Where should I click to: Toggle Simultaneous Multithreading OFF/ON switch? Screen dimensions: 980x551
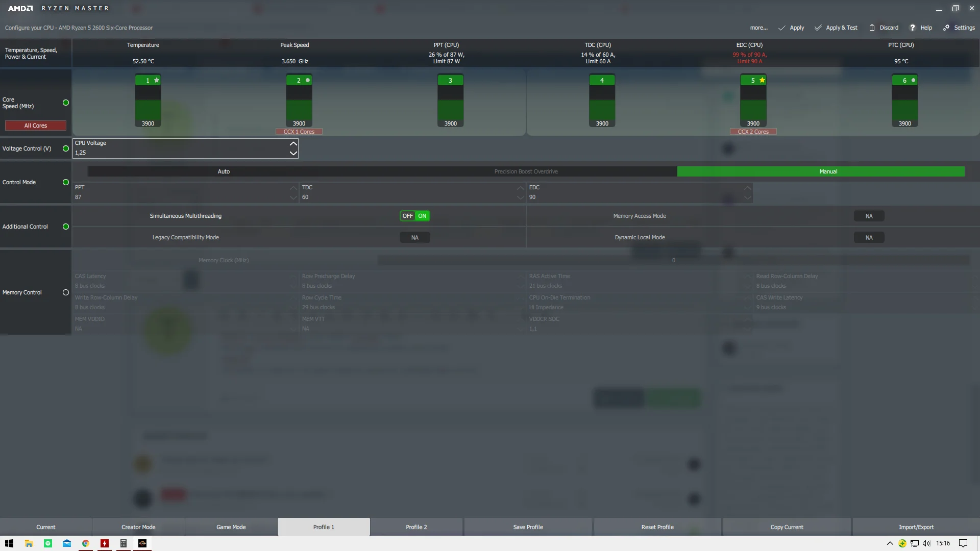pos(414,216)
